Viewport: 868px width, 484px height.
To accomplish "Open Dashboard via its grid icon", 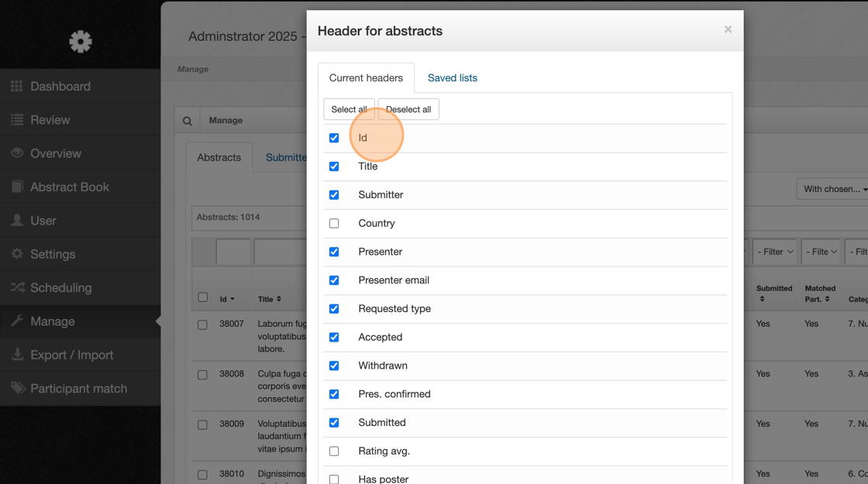I will (16, 86).
